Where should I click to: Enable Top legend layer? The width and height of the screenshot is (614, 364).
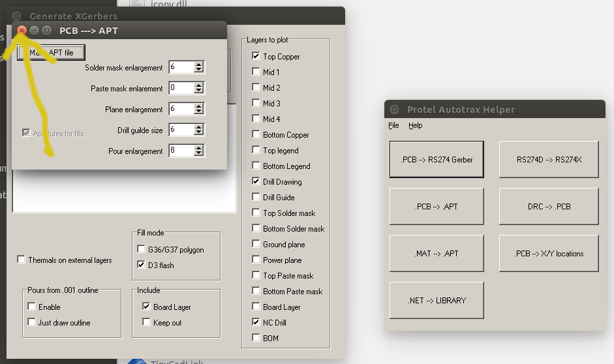(256, 150)
